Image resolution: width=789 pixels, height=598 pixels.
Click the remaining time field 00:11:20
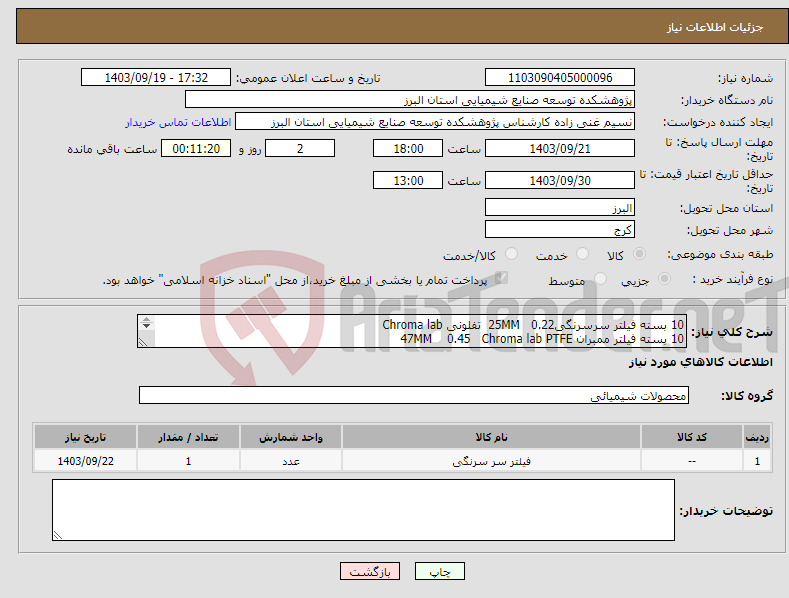click(196, 148)
